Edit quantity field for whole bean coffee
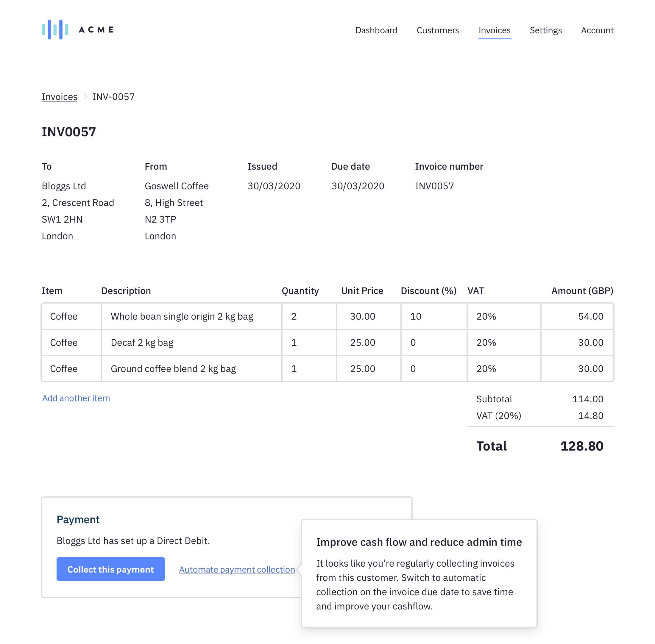The height and width of the screenshot is (644, 655). pyautogui.click(x=308, y=316)
